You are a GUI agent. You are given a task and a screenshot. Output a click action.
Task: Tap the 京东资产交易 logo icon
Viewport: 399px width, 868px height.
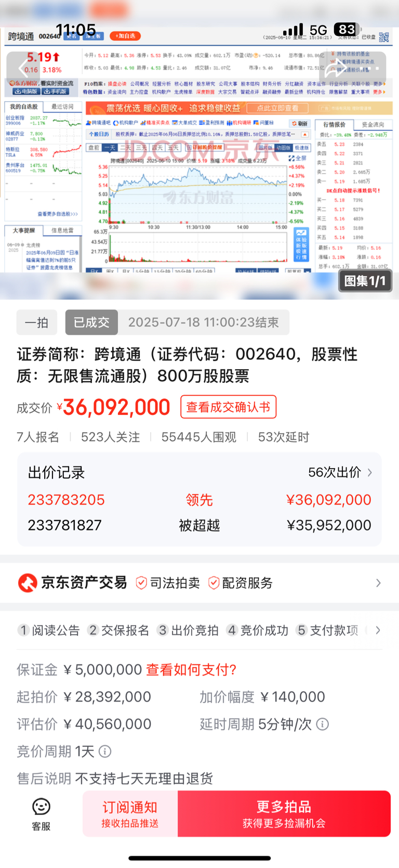coord(28,583)
